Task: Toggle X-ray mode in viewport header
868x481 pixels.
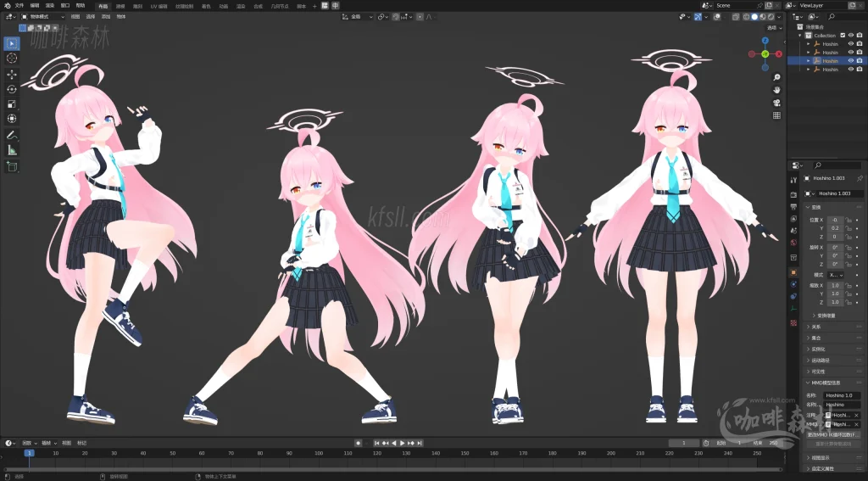Action: (736, 17)
